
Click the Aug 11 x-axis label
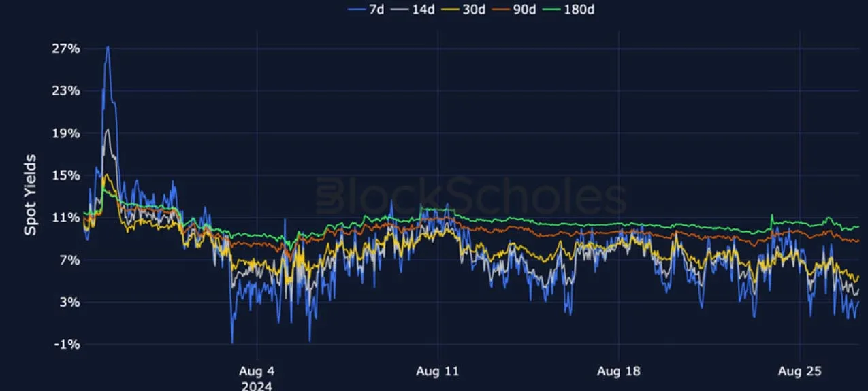pos(437,372)
